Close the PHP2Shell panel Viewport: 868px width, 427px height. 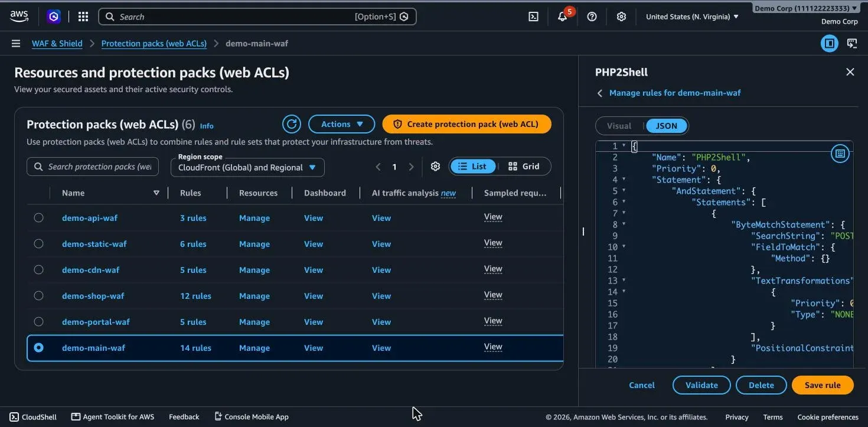click(850, 72)
